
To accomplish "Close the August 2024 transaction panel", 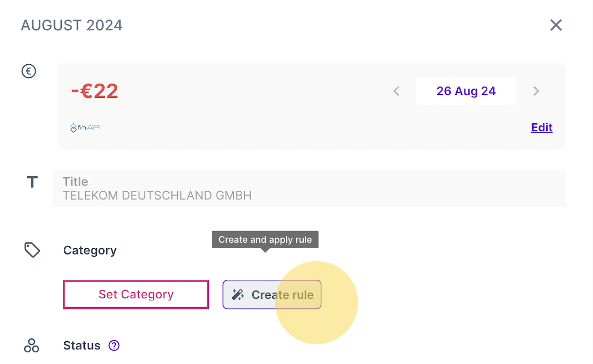I will click(x=556, y=25).
